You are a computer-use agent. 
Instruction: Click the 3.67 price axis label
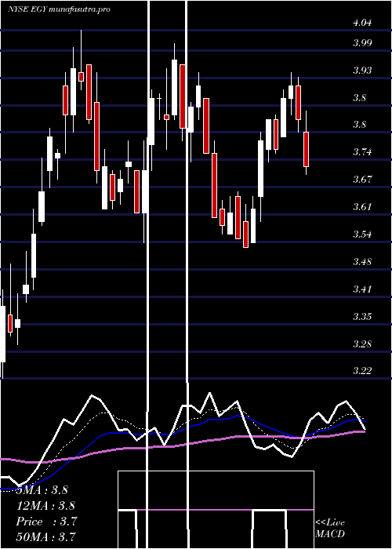362,180
